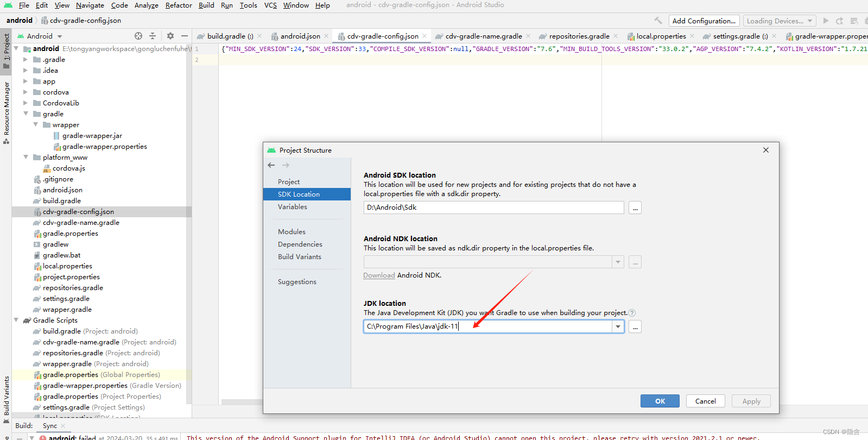Image resolution: width=868 pixels, height=440 pixels.
Task: Open Suggestions in Project Structure sidebar
Action: (x=297, y=282)
